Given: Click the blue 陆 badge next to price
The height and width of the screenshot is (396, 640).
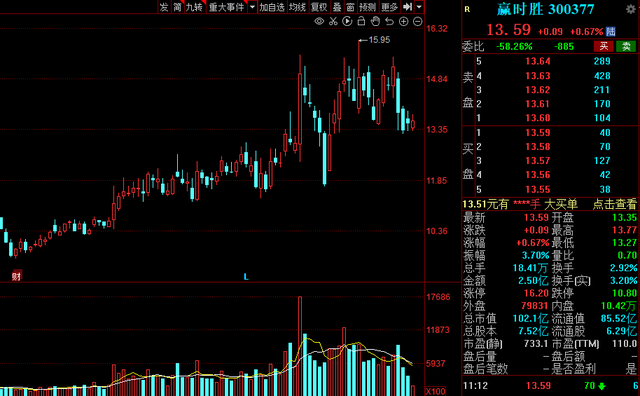Looking at the screenshot, I should tap(611, 31).
